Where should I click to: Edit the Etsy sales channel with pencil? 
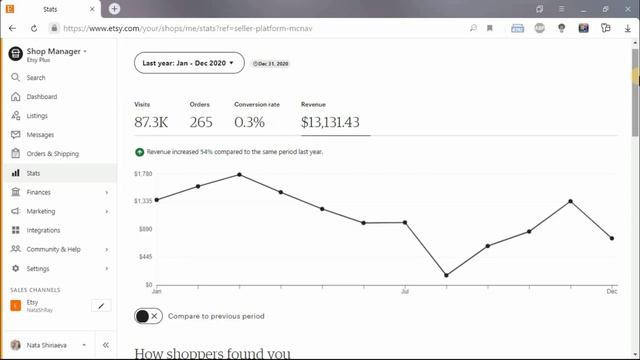101,306
